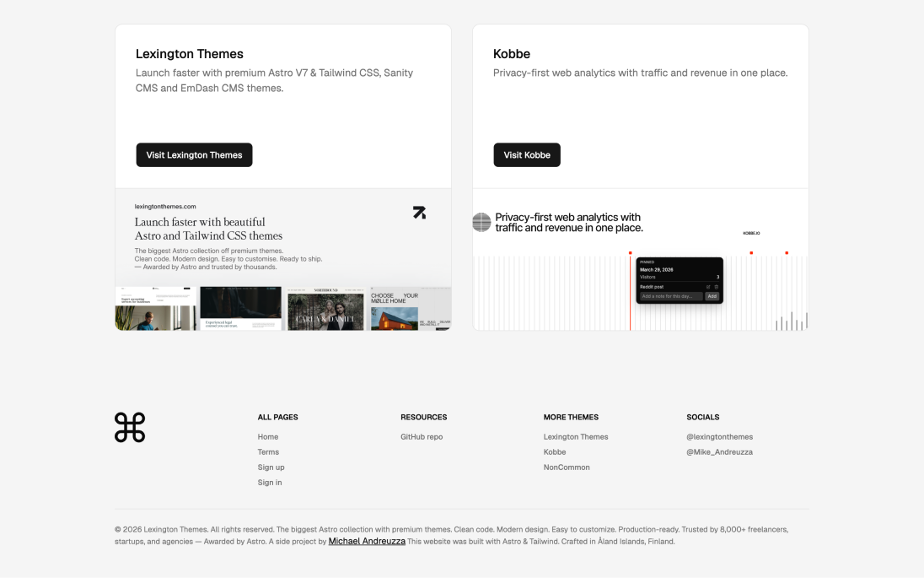The image size is (924, 578).
Task: Click the lexingtonthemes.com URL text
Action: (165, 207)
